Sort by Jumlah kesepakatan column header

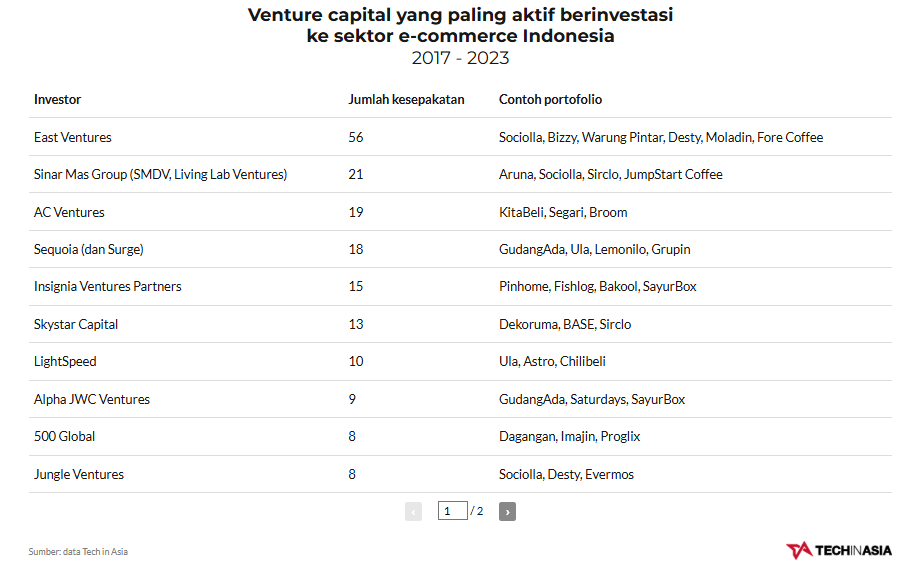pyautogui.click(x=406, y=100)
